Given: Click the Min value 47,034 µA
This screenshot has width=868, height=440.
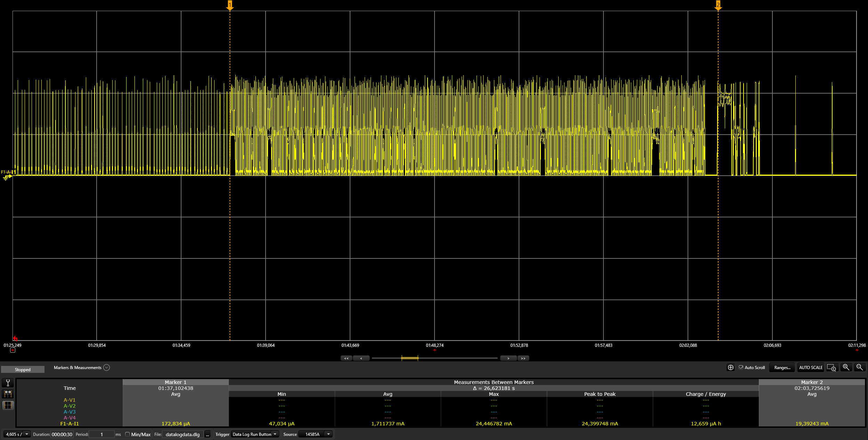Looking at the screenshot, I should pos(282,424).
